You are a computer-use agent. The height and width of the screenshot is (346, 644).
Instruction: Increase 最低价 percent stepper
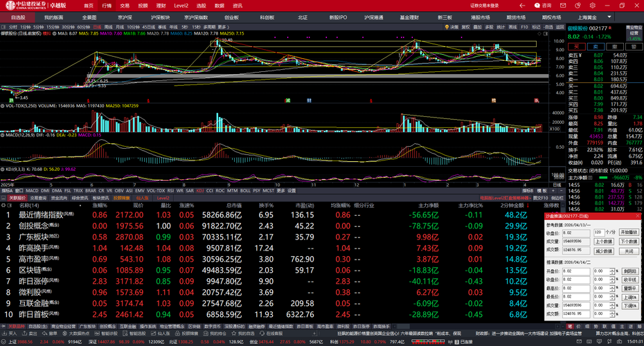pos(612,295)
